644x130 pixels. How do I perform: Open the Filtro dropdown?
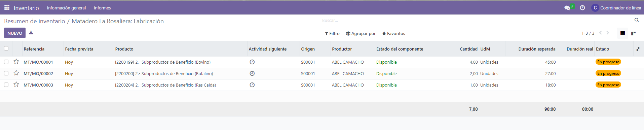point(332,33)
